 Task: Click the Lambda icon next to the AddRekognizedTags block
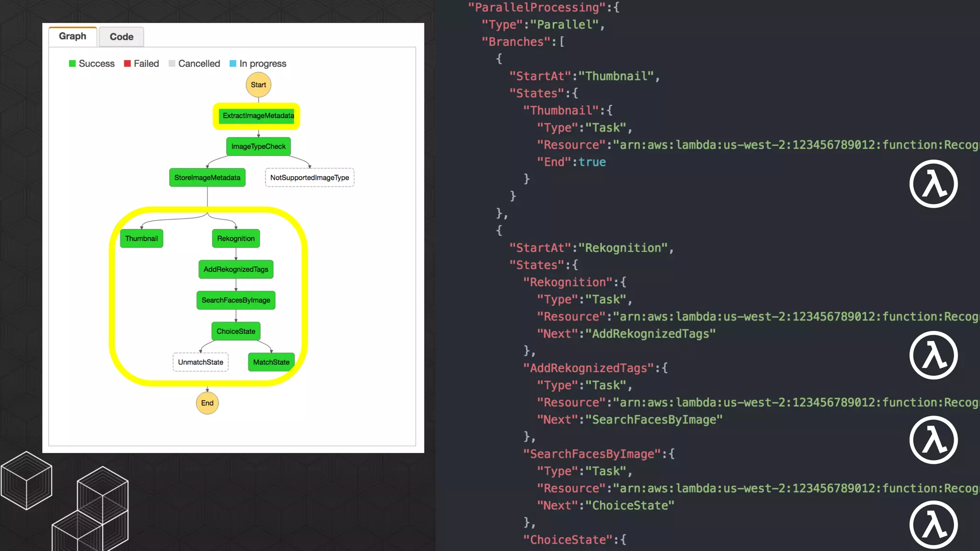pyautogui.click(x=933, y=440)
